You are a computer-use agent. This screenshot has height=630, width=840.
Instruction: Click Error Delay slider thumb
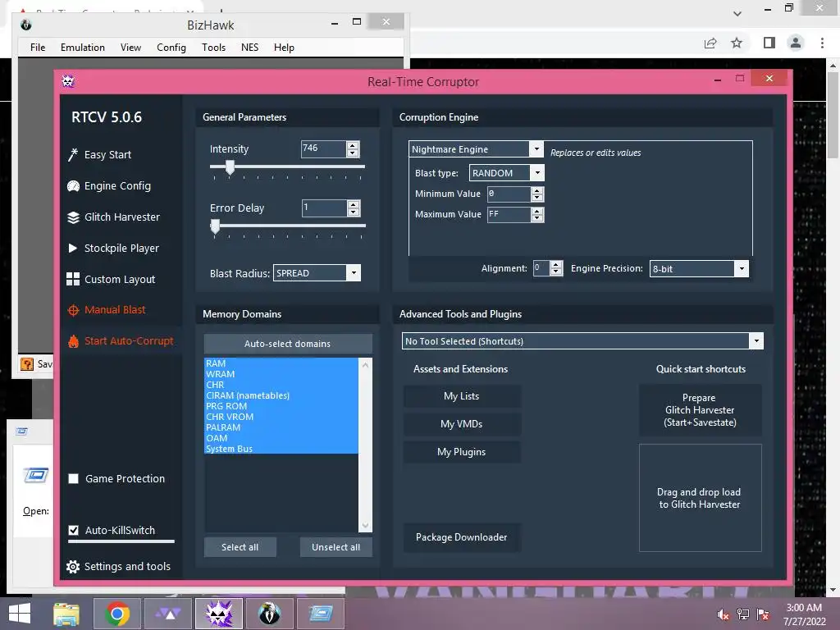[x=215, y=226]
